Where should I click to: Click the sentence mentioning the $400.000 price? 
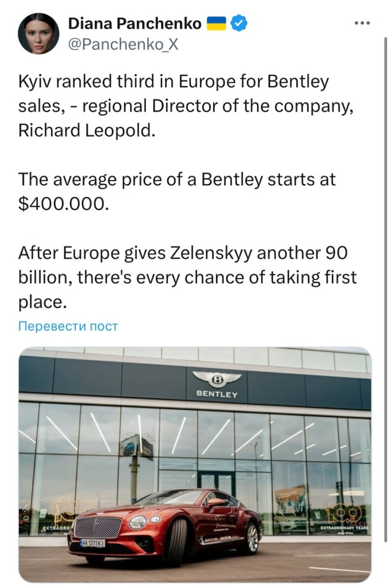(177, 190)
